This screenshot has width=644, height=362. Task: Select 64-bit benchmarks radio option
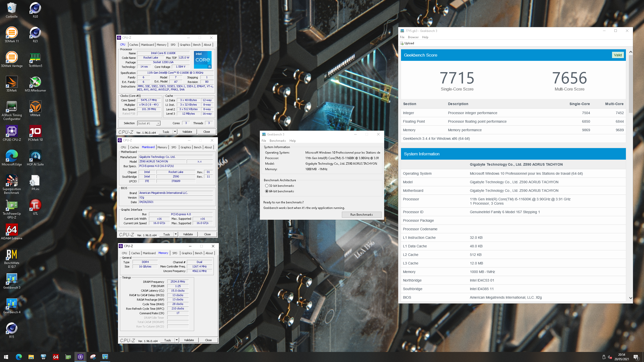coord(267,191)
